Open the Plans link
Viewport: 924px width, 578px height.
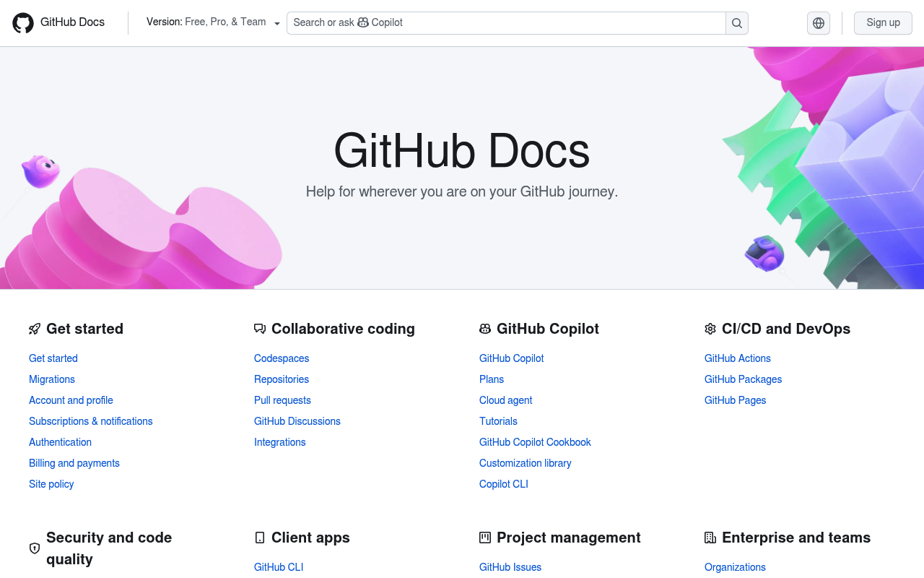click(492, 379)
